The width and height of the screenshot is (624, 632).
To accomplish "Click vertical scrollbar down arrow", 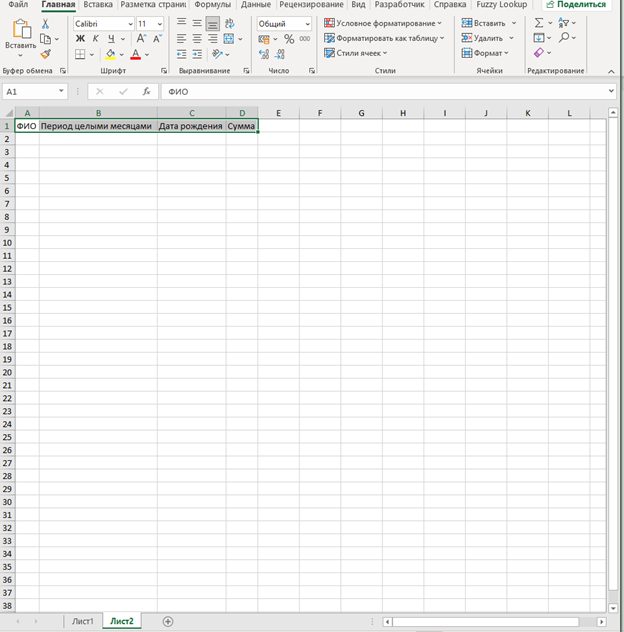I will pos(613,608).
